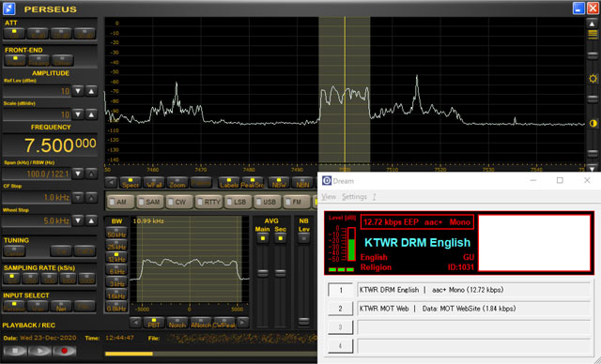Screen dimensions: 601x364
Task: Toggle the Zoom display button
Action: (177, 183)
